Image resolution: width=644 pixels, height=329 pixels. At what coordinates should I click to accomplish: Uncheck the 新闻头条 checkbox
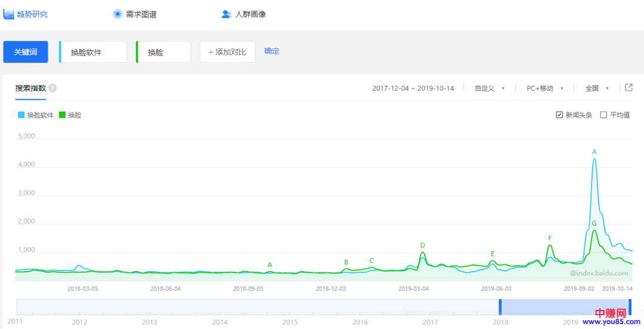pyautogui.click(x=559, y=115)
